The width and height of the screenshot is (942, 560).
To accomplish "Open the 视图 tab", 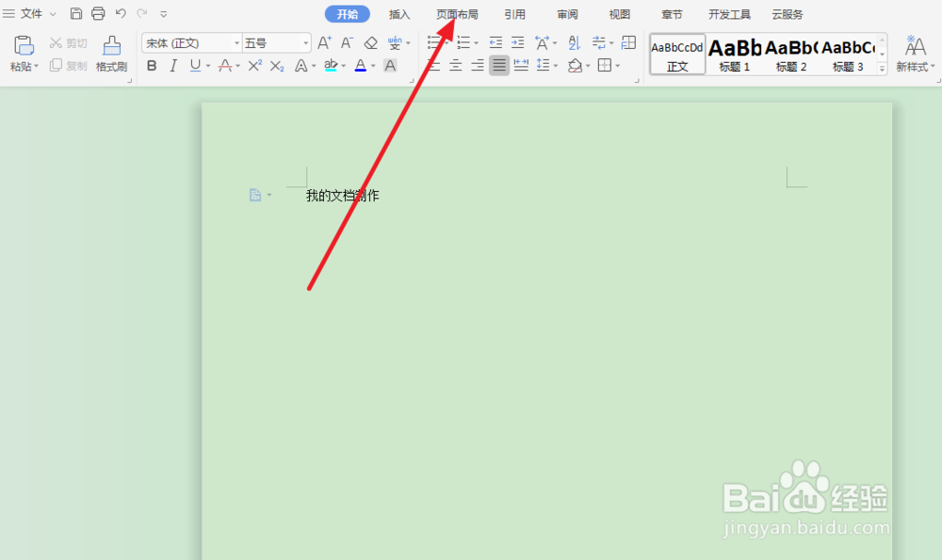I will [x=620, y=14].
